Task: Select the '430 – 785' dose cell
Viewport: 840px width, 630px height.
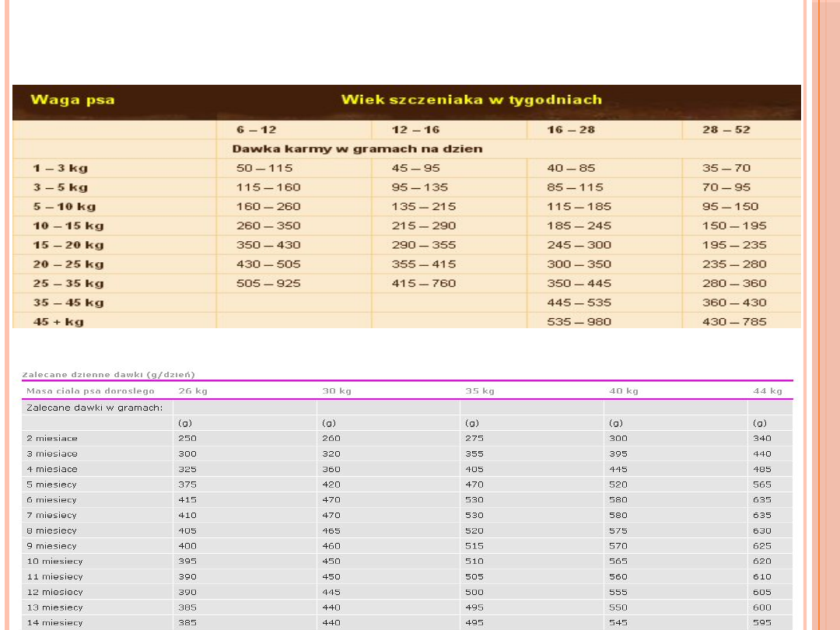Action: click(734, 322)
